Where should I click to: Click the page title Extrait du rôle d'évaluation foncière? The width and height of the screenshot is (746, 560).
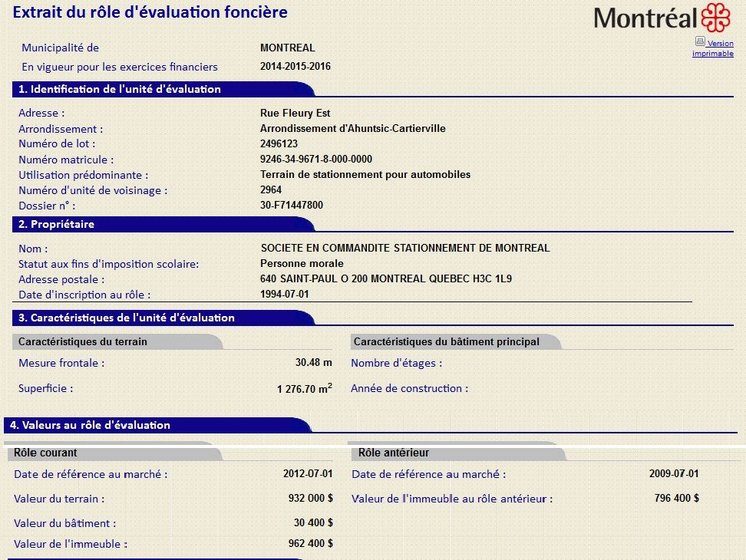150,12
